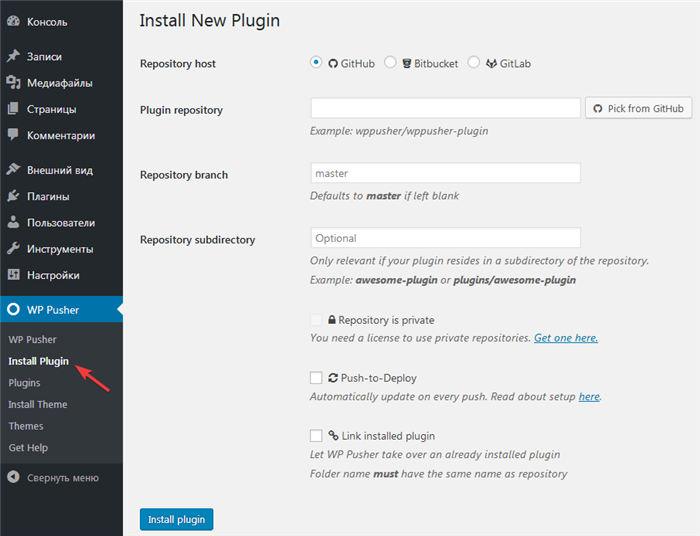This screenshot has width=700, height=536.
Task: Open the Инструменты menu item
Action: pyautogui.click(x=62, y=249)
